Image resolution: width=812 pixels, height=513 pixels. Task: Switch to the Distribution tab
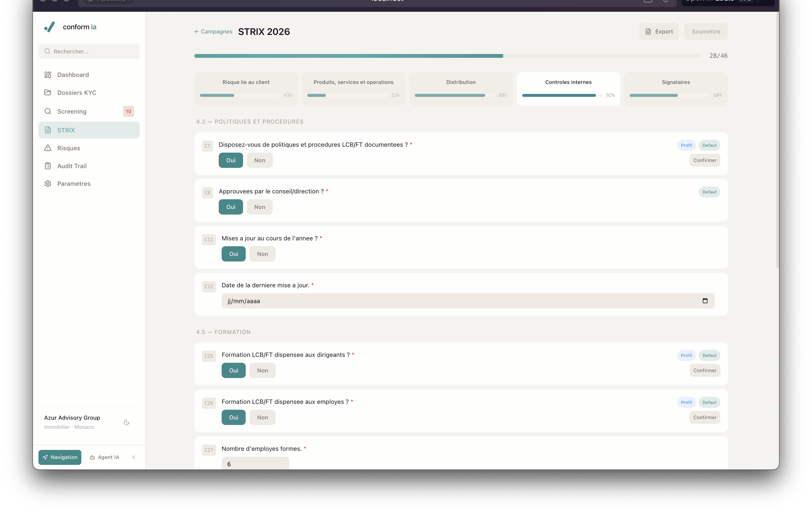point(461,88)
